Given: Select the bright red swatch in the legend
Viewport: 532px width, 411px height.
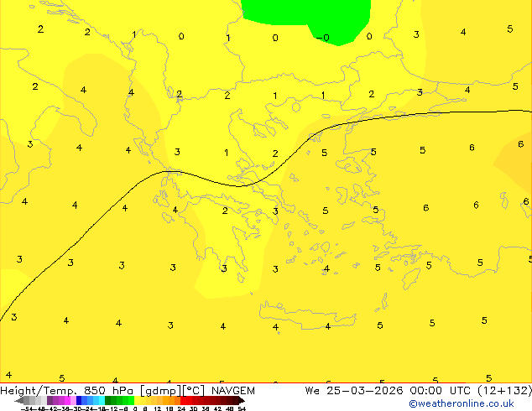Looking at the screenshot, I should click(x=183, y=400).
